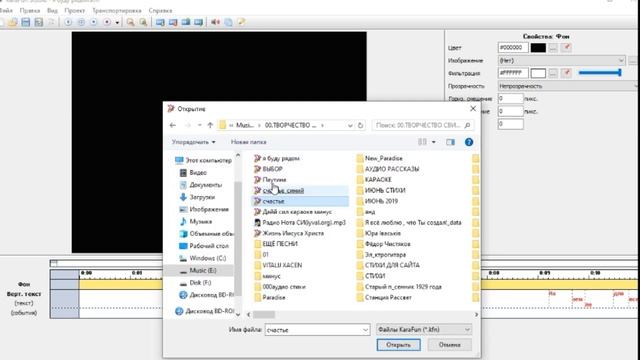Open the view options dropdown arrow
The image size is (640, 360).
[433, 142]
